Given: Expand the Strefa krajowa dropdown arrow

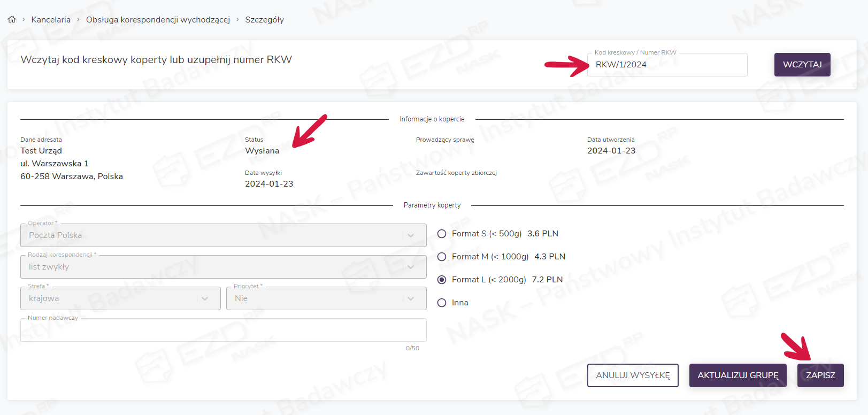Looking at the screenshot, I should [205, 298].
